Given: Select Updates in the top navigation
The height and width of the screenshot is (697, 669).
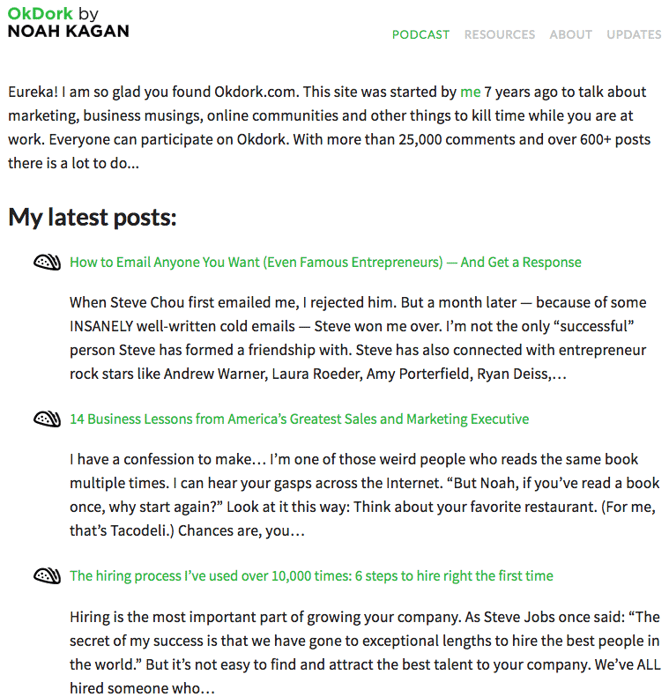Looking at the screenshot, I should click(634, 34).
